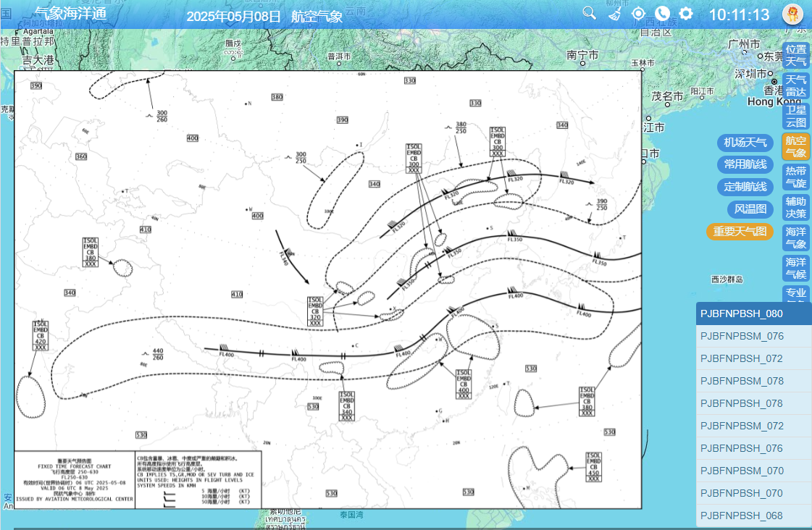Open the 定制航线 submenu button
Screen dimensions: 812x530
(745, 187)
